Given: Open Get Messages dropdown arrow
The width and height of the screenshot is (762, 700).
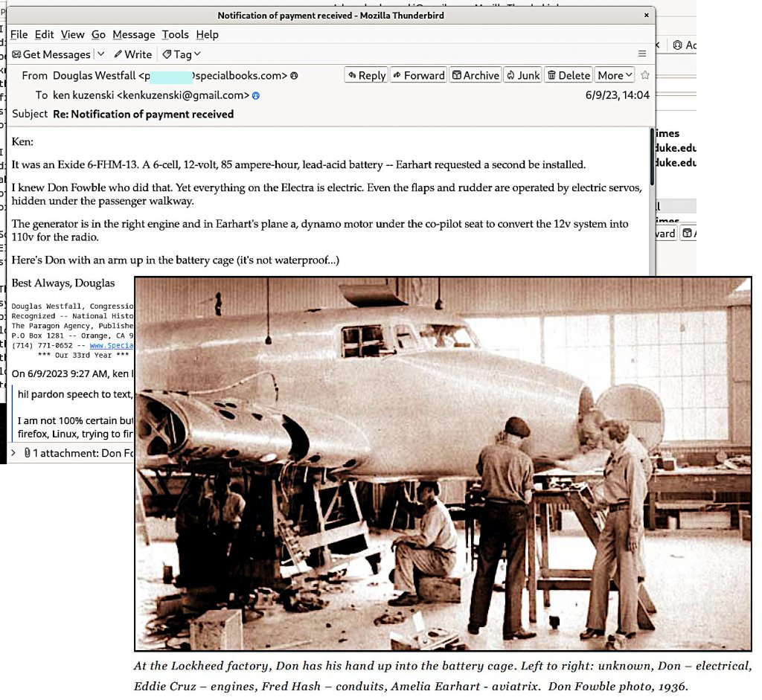Looking at the screenshot, I should pyautogui.click(x=98, y=54).
